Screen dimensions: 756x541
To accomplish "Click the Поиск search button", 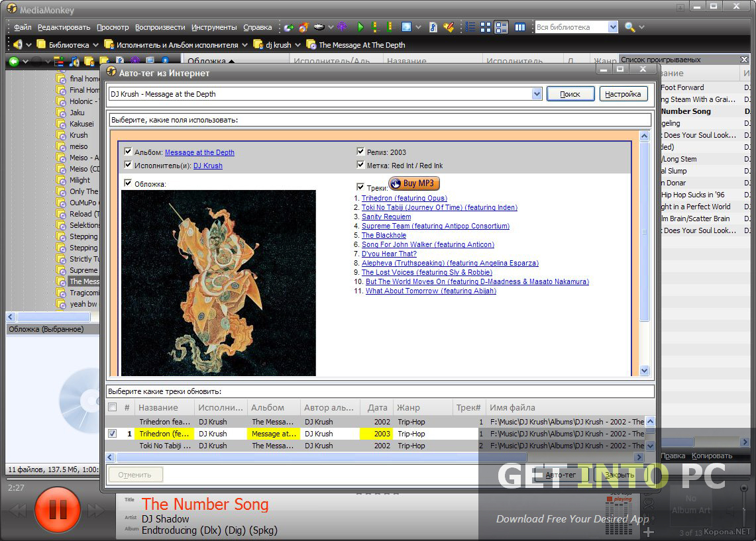I will (x=570, y=94).
